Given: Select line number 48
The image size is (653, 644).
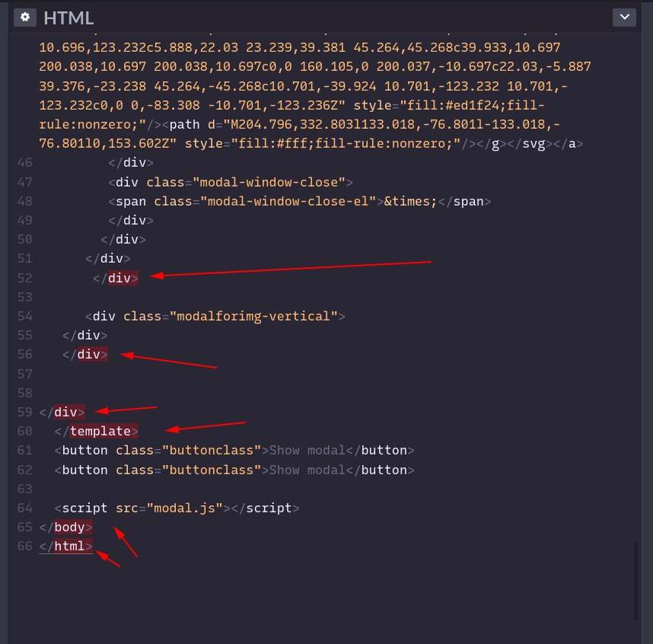Looking at the screenshot, I should coord(24,201).
